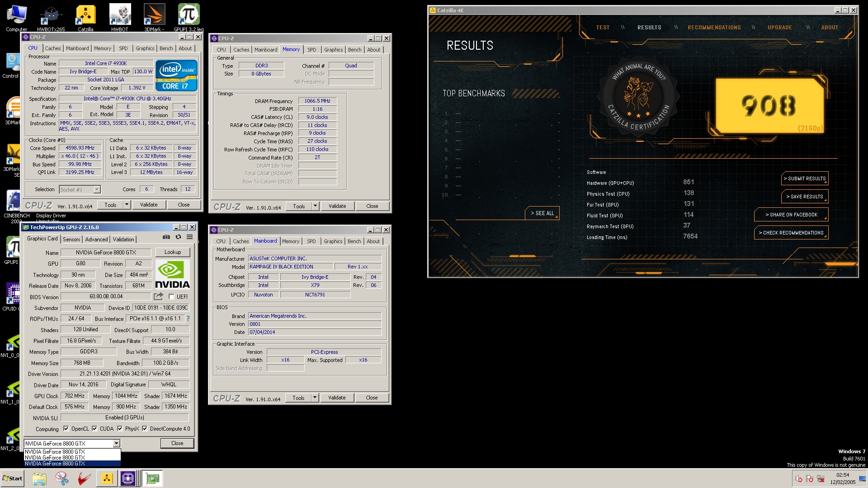Toggle the CUDA checkbox
Viewport: 868px width, 488px height.
click(94, 429)
